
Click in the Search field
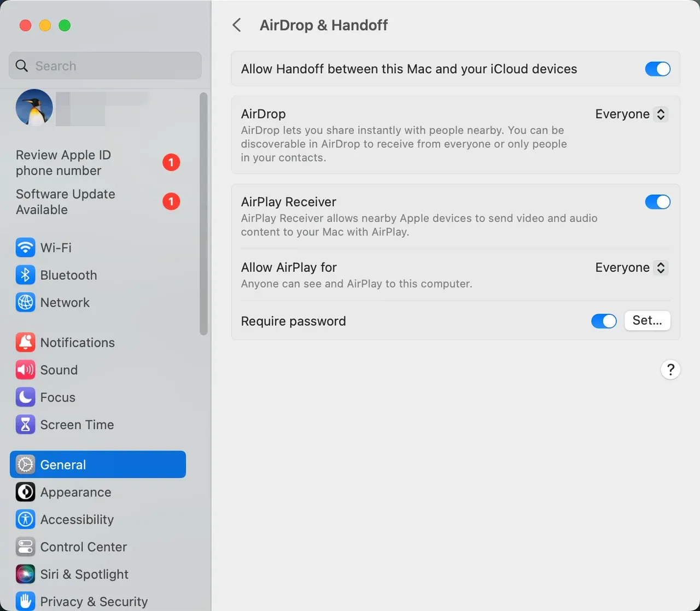(106, 66)
